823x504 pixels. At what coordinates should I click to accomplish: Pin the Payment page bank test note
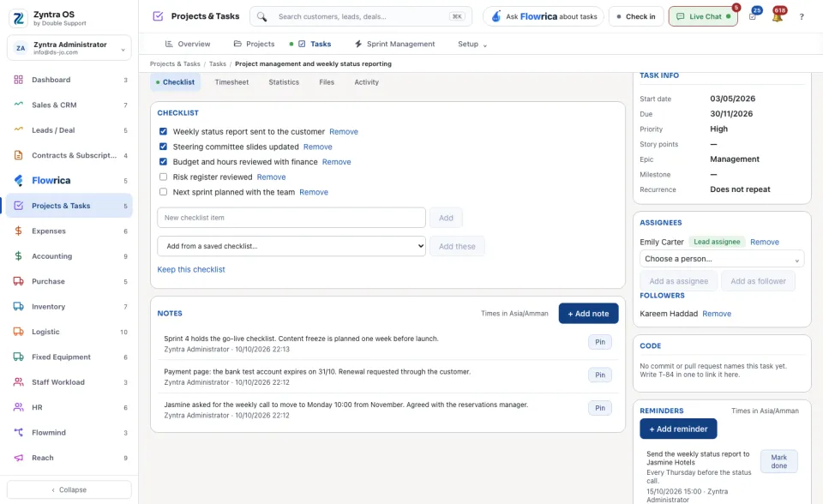pos(600,375)
